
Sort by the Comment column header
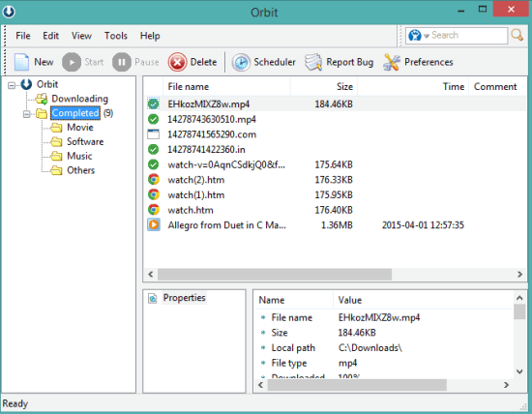[497, 87]
